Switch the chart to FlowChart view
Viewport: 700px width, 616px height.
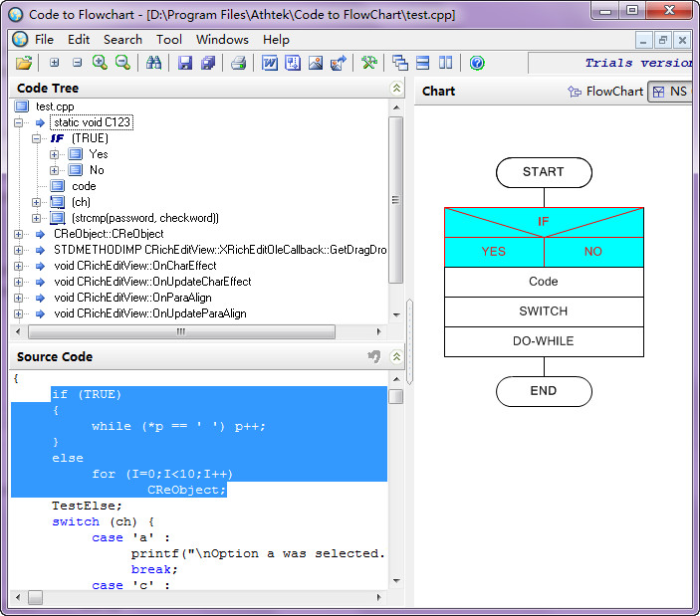click(x=605, y=92)
